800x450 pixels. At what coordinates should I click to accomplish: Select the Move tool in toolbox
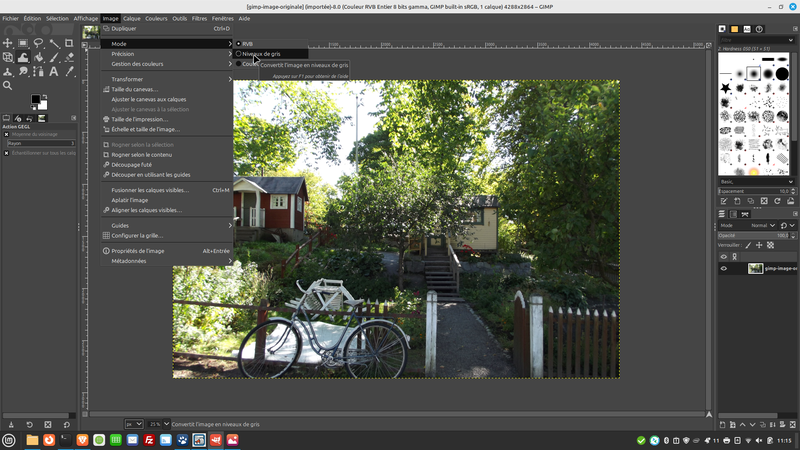click(x=8, y=43)
